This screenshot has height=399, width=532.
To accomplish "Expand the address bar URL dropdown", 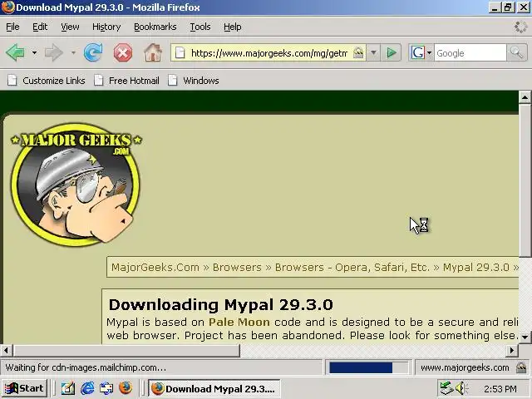I will point(373,52).
